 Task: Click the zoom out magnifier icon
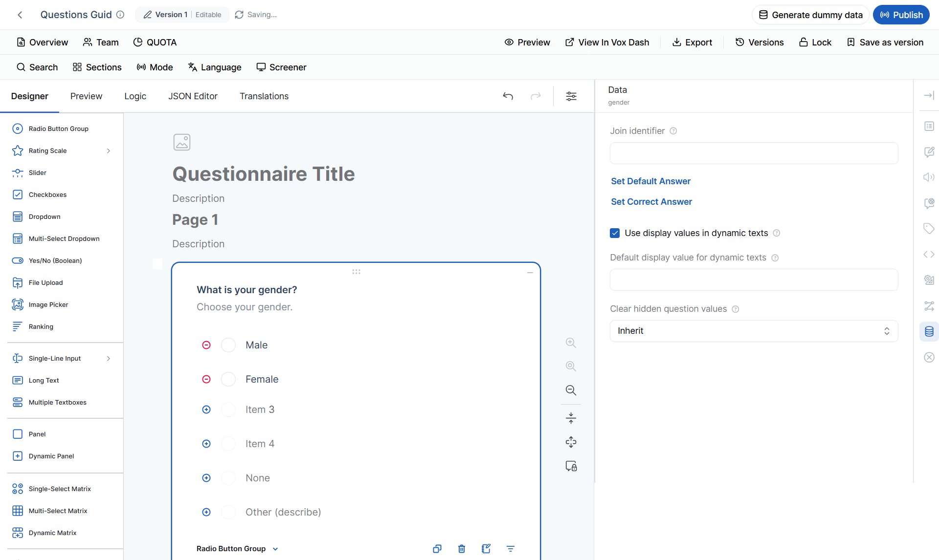pos(571,390)
